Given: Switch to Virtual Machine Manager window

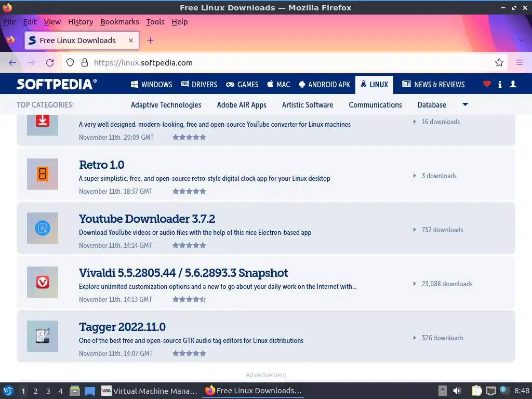Looking at the screenshot, I should (x=149, y=391).
